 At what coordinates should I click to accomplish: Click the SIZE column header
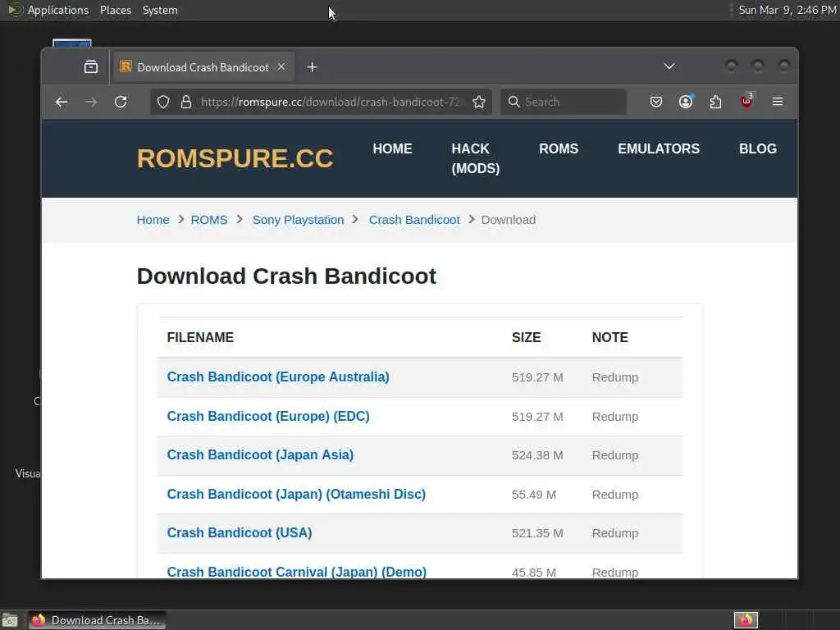pos(526,337)
